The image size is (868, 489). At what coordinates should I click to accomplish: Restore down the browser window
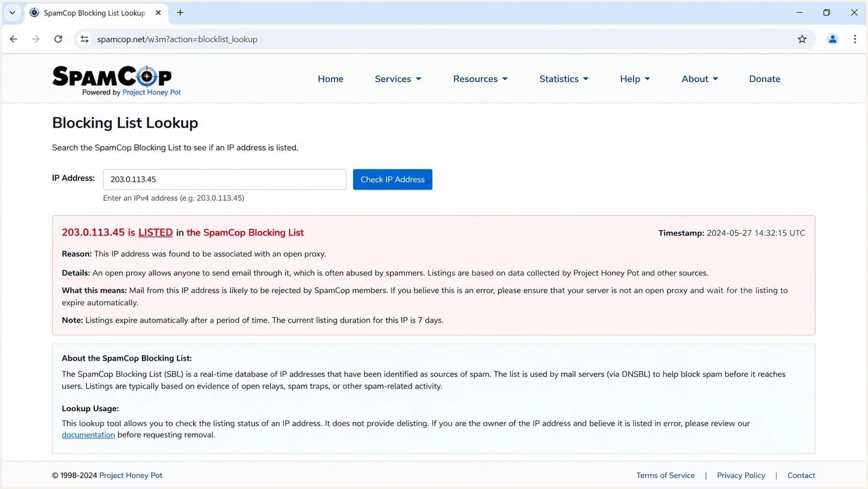pos(826,12)
